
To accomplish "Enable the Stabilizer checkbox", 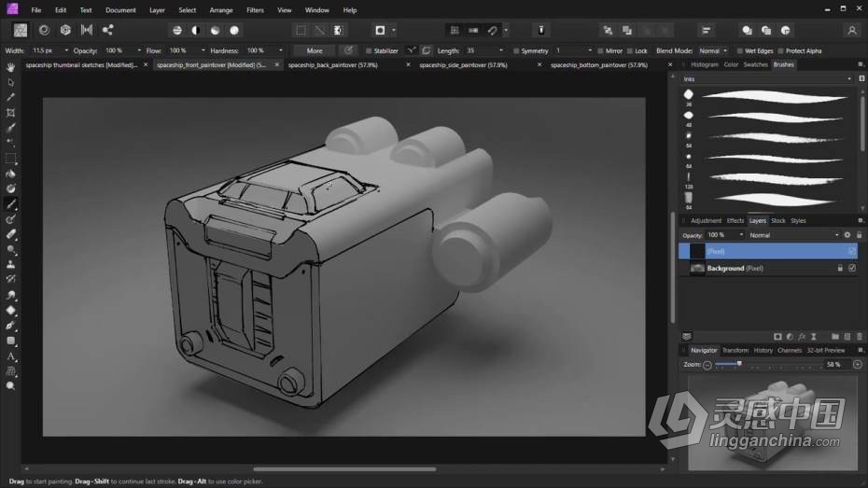I will click(x=369, y=51).
